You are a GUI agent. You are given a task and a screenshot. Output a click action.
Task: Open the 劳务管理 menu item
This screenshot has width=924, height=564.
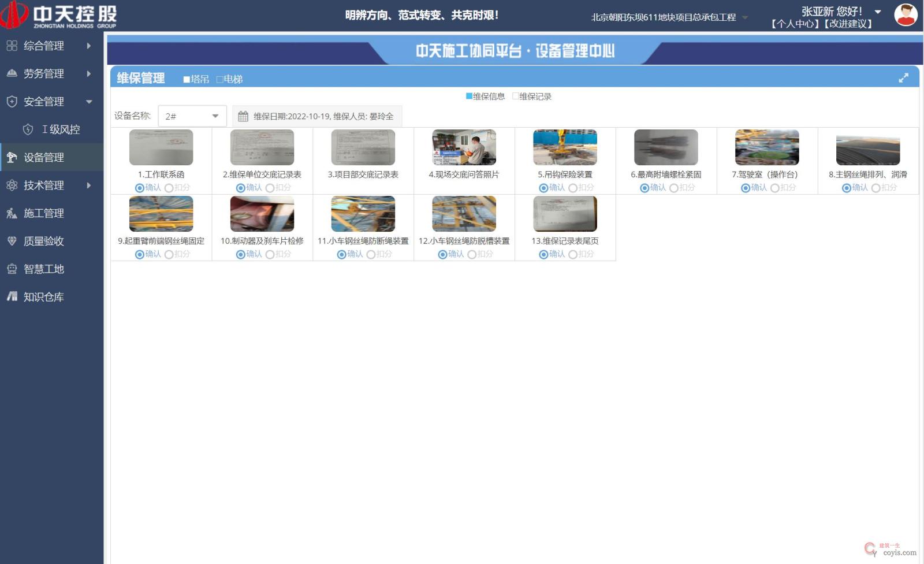44,73
